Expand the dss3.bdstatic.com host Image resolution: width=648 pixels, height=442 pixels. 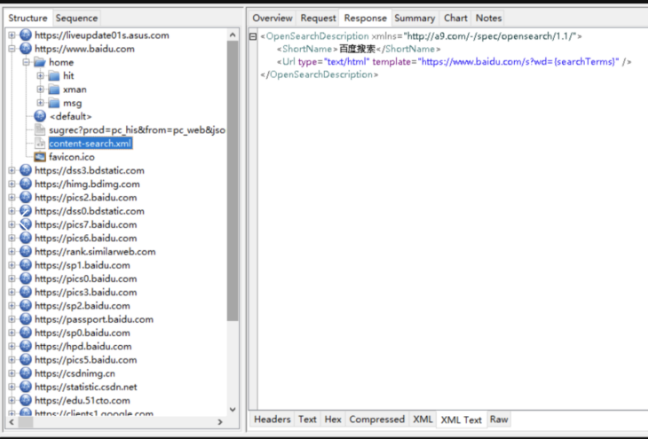(12, 171)
